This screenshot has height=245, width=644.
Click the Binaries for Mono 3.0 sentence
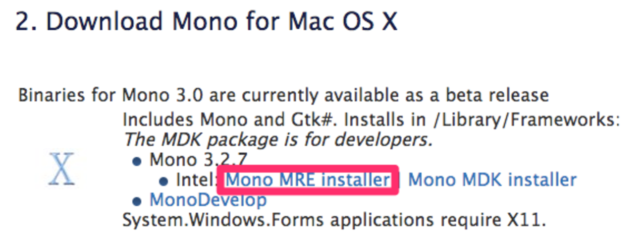point(283,95)
